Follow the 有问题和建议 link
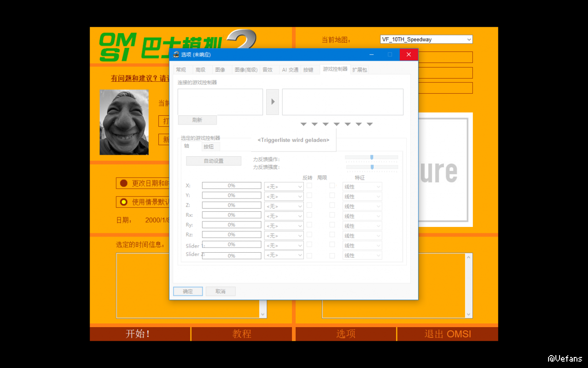This screenshot has height=368, width=588. (140, 79)
